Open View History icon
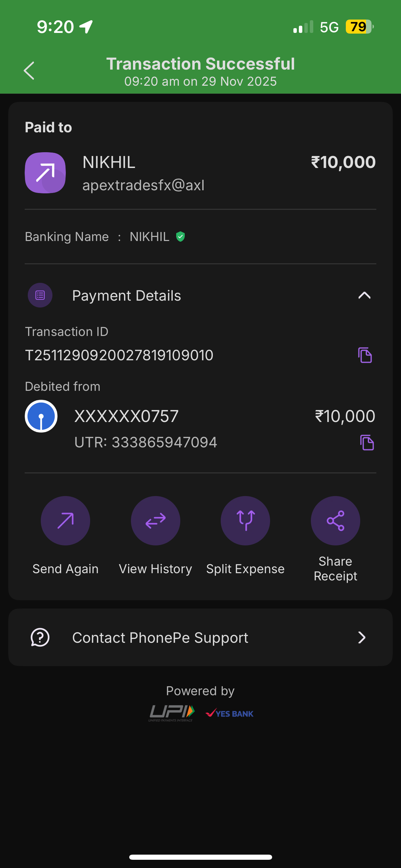 click(156, 520)
